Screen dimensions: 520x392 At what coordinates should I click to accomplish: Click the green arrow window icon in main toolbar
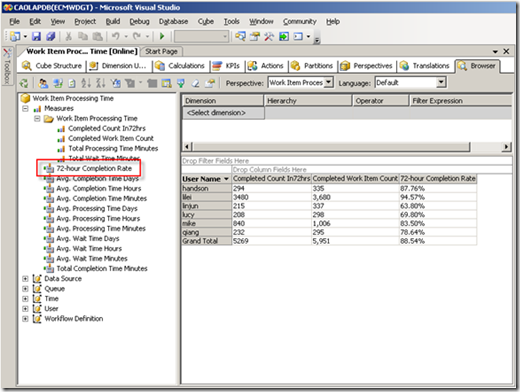[284, 36]
